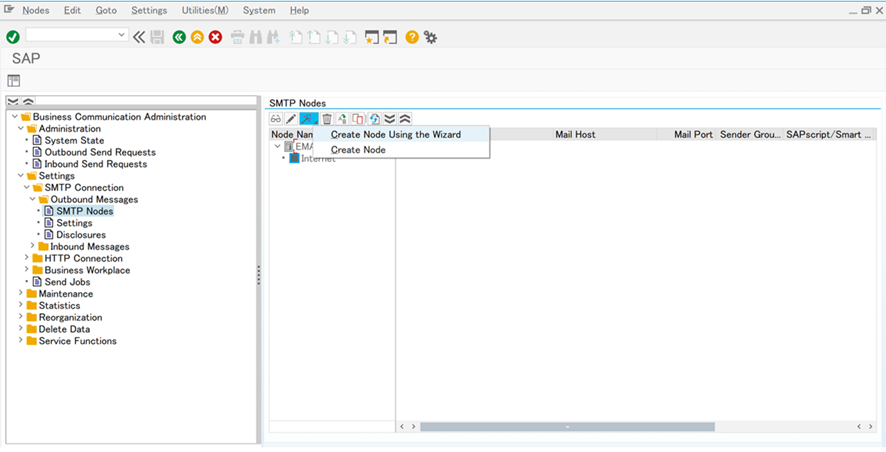Click Expand All in SMTP Nodes toolbar
Viewport: 886px width, 452px height.
click(x=389, y=119)
